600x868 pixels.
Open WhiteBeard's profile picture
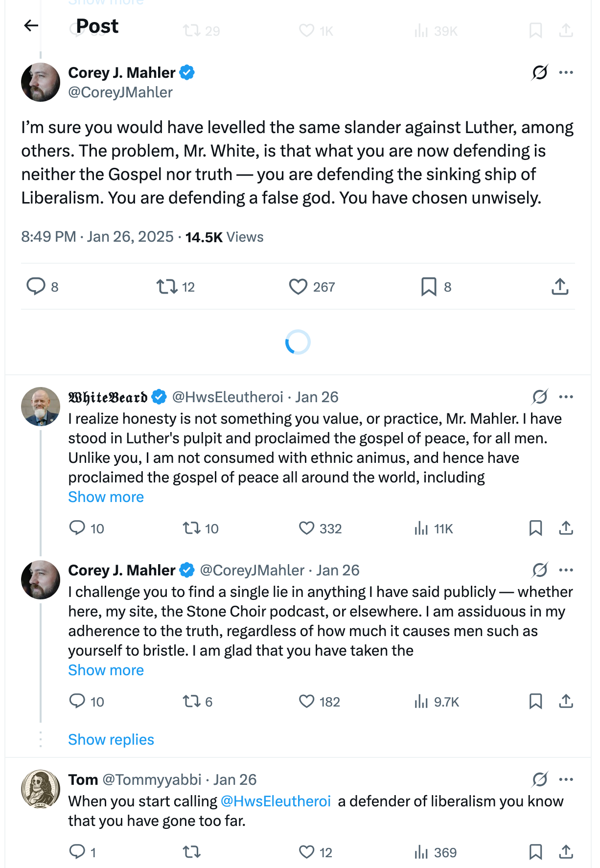point(41,407)
